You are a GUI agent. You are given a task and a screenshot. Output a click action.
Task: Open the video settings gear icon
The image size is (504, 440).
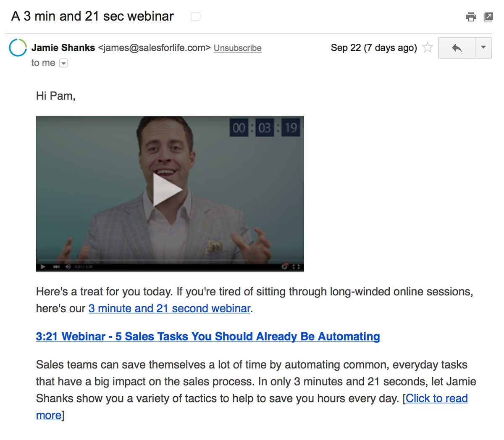[x=285, y=267]
